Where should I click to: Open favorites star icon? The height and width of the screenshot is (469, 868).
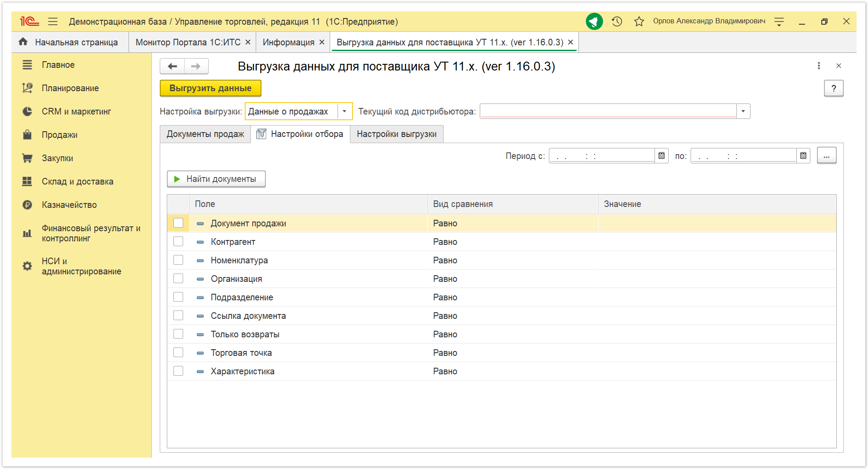coord(639,21)
